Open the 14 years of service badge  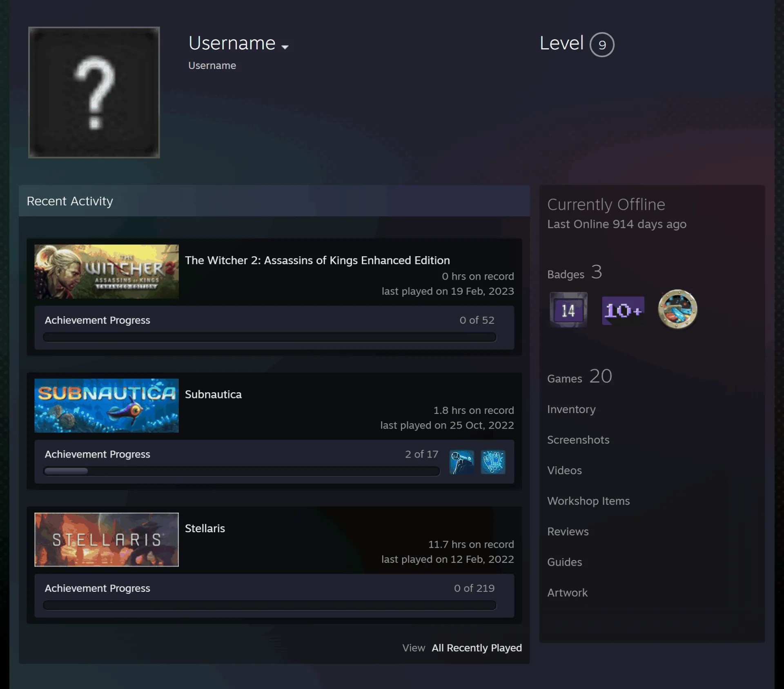[x=568, y=310]
